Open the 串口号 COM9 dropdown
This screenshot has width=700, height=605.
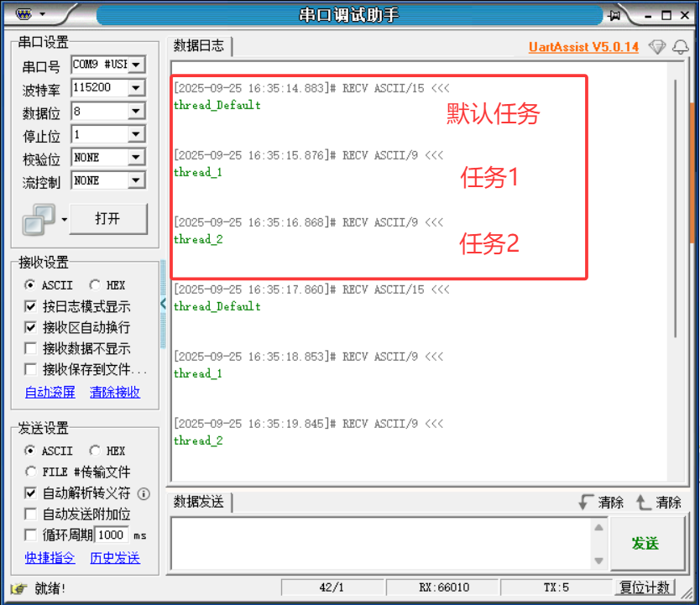tap(137, 65)
